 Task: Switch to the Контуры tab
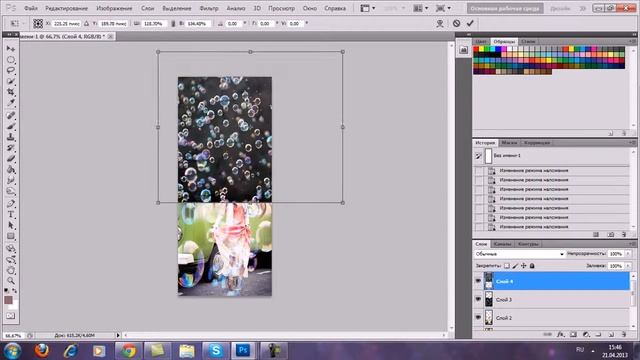point(528,244)
